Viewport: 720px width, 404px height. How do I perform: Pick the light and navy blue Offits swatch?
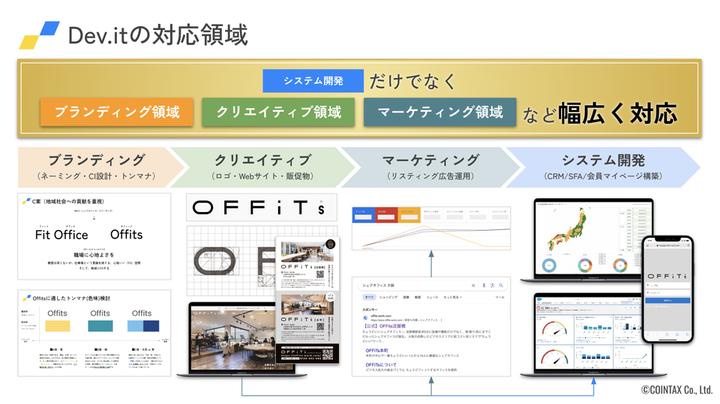[x=143, y=326]
